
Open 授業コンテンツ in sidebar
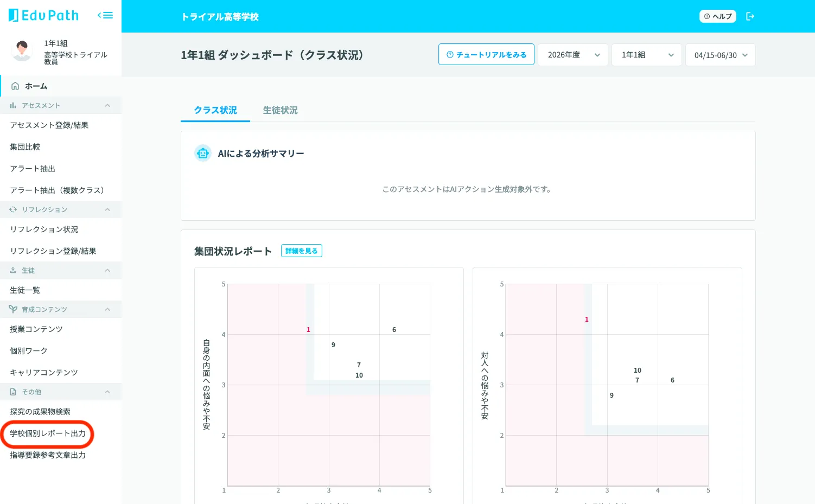coord(61,329)
